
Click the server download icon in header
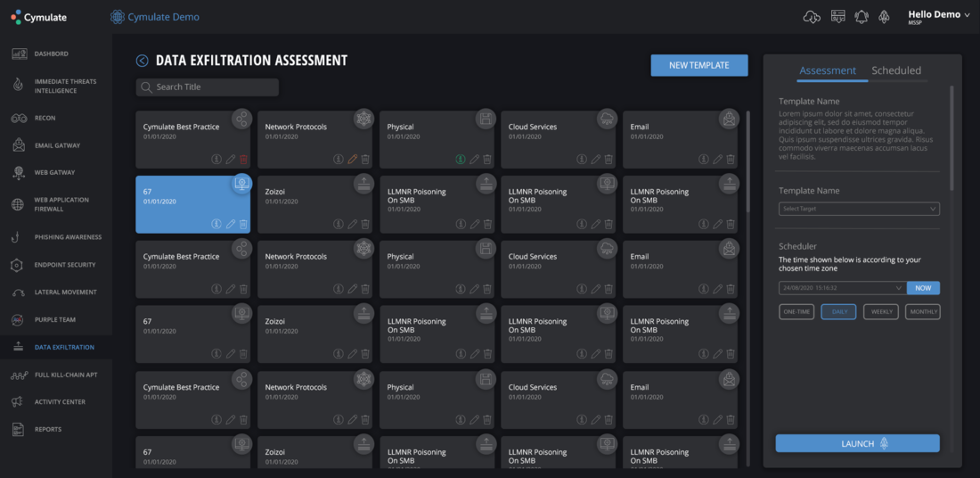coord(837,17)
